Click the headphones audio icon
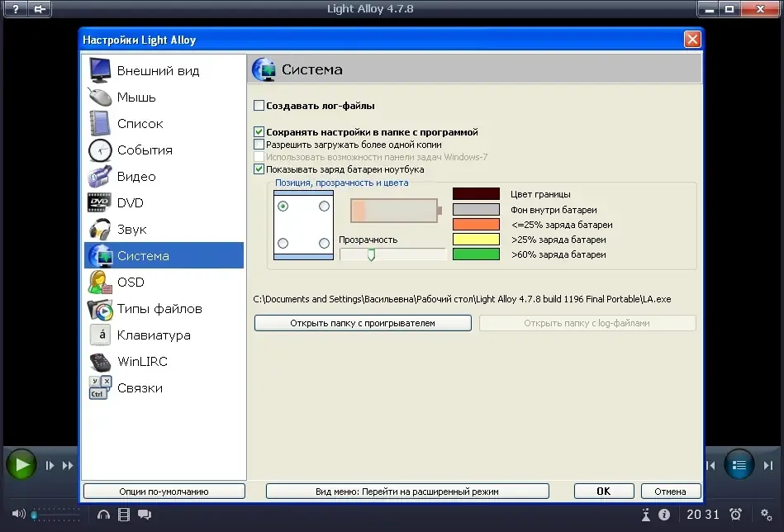This screenshot has height=532, width=784. coord(103,514)
